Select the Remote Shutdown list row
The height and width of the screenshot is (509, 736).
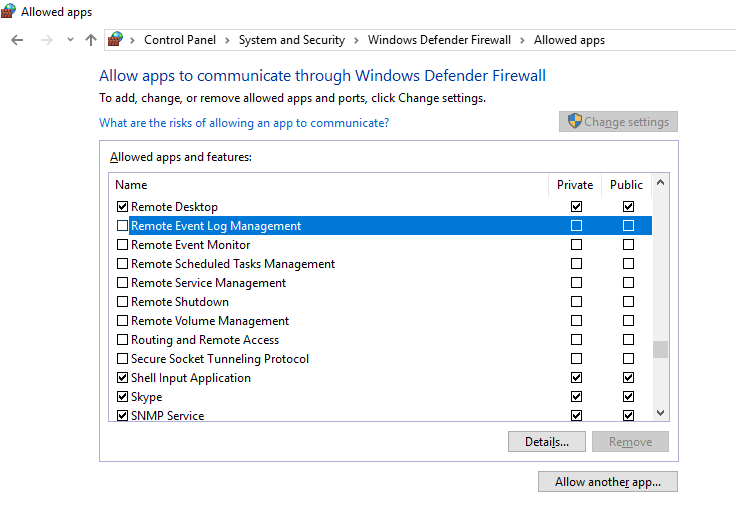pyautogui.click(x=180, y=302)
